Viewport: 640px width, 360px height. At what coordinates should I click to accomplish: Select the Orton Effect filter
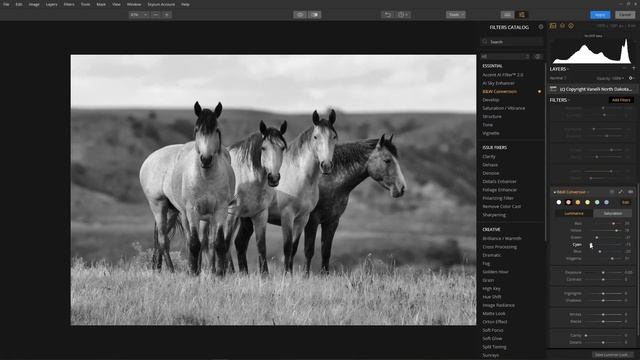(495, 322)
